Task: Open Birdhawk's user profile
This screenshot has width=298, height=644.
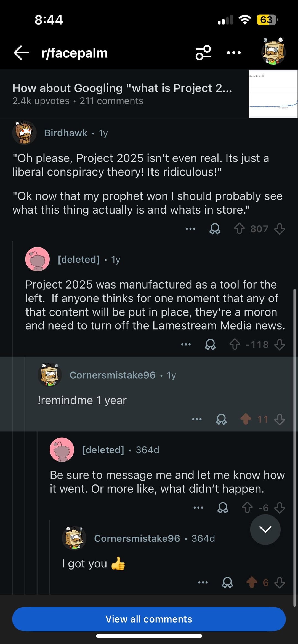Action: coord(66,133)
